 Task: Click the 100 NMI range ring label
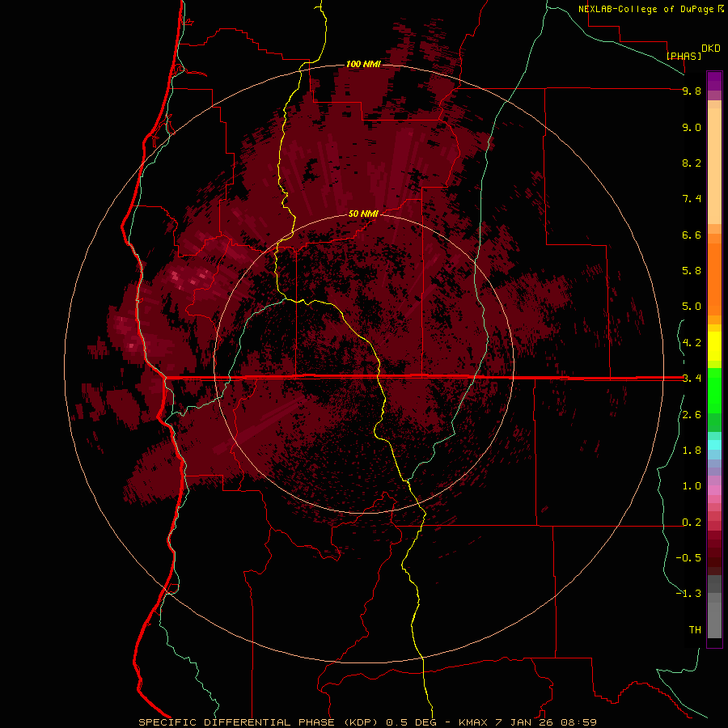pyautogui.click(x=363, y=64)
